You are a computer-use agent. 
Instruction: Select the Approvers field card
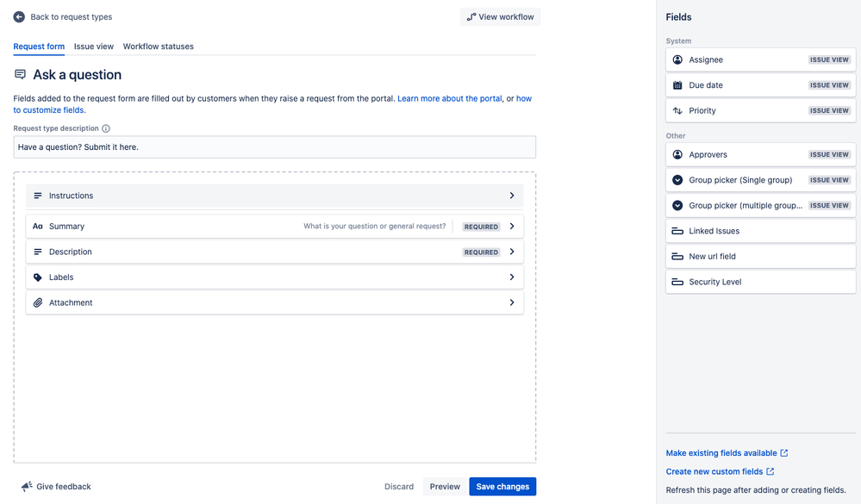(x=760, y=155)
